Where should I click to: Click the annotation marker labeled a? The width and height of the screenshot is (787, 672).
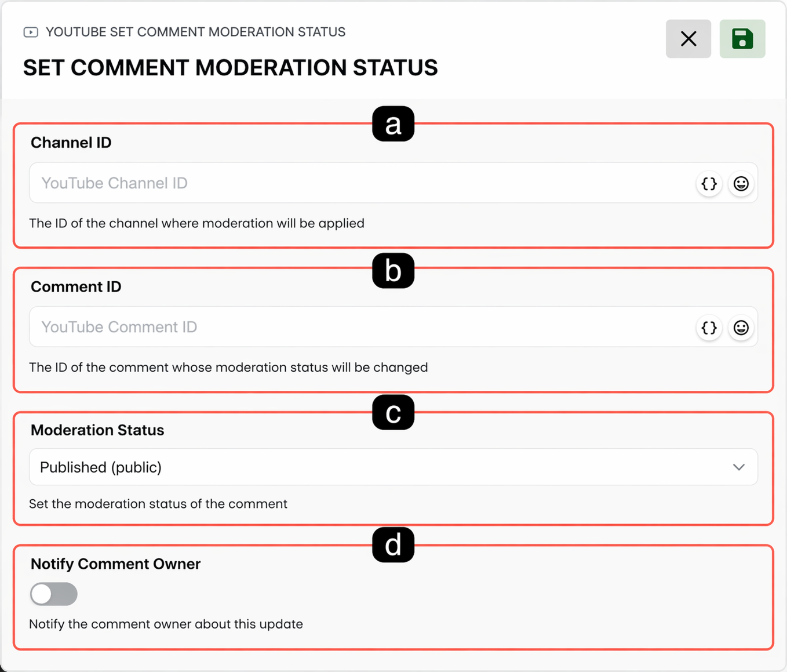tap(394, 124)
